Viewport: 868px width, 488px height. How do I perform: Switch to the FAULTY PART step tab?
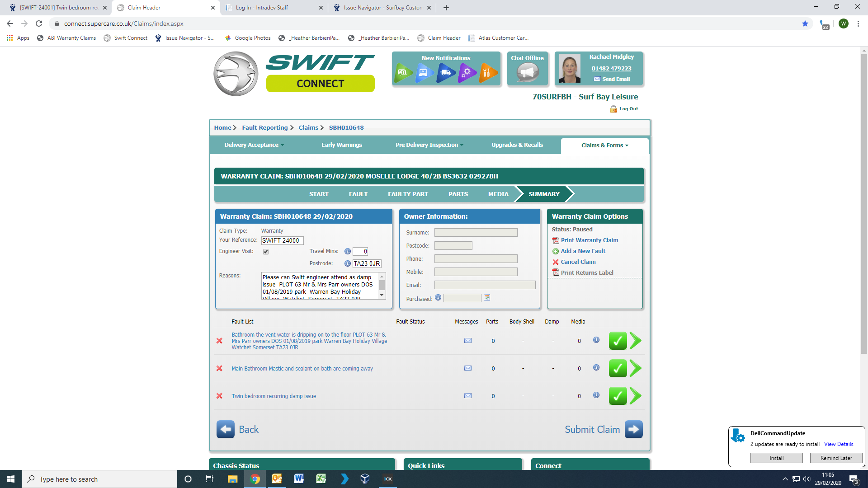point(408,194)
